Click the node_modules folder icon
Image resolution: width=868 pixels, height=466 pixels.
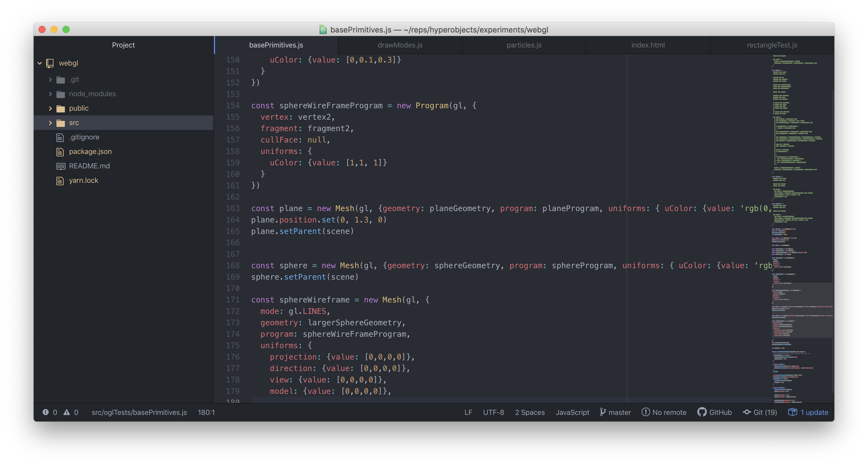tap(61, 94)
